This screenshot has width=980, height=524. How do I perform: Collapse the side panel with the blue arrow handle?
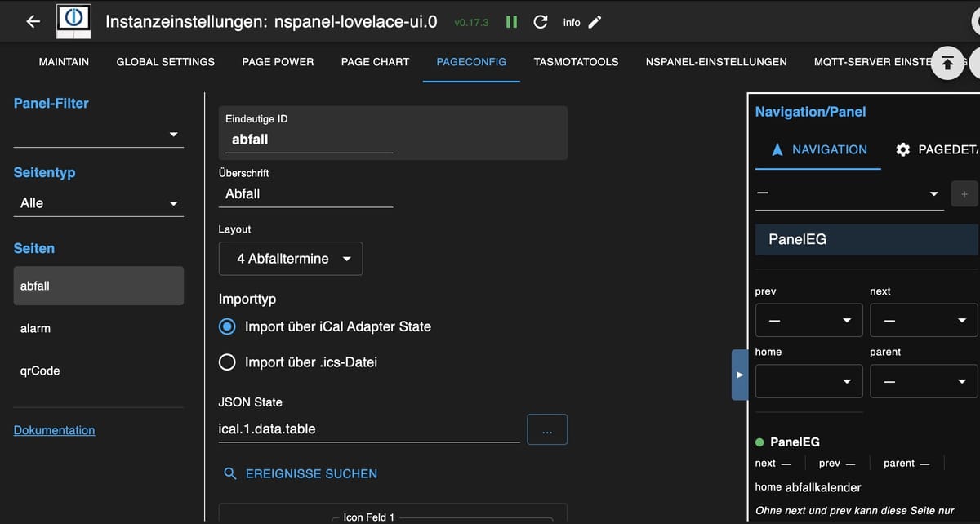click(x=739, y=375)
